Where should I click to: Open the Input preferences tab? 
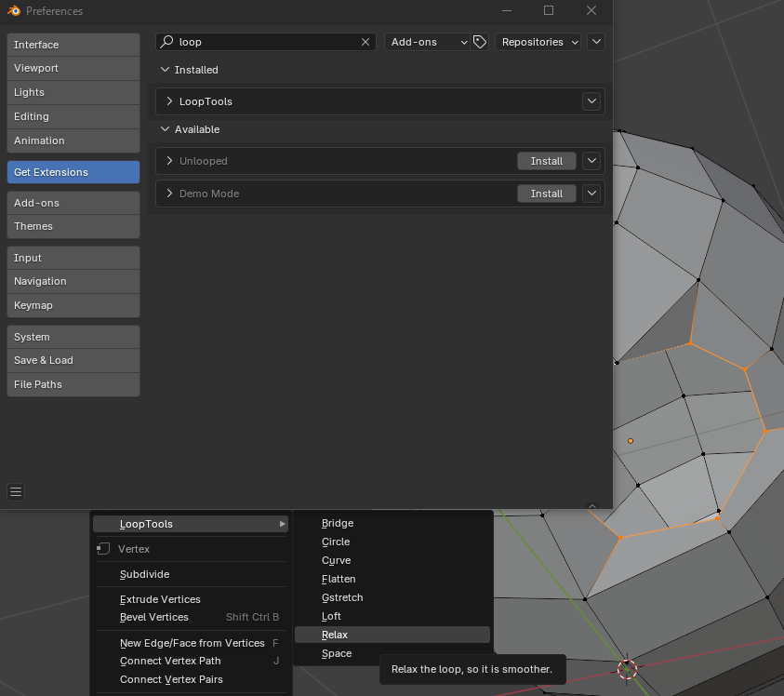(x=73, y=258)
